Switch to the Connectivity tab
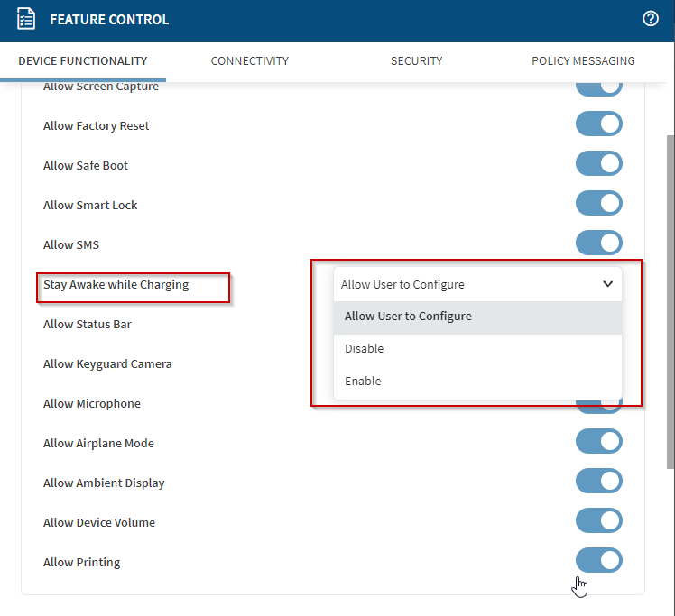 pyautogui.click(x=250, y=61)
